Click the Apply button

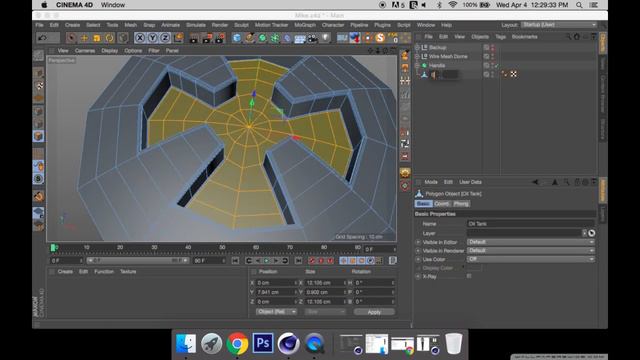click(374, 312)
